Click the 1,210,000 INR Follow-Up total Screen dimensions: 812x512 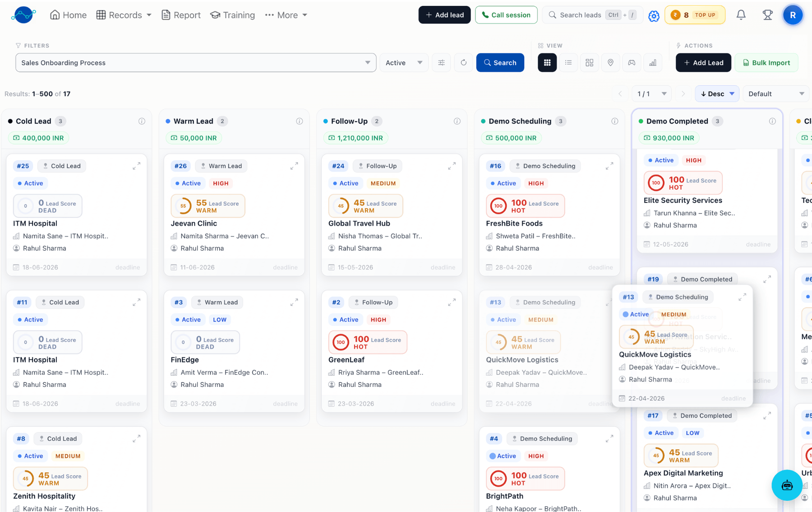356,138
